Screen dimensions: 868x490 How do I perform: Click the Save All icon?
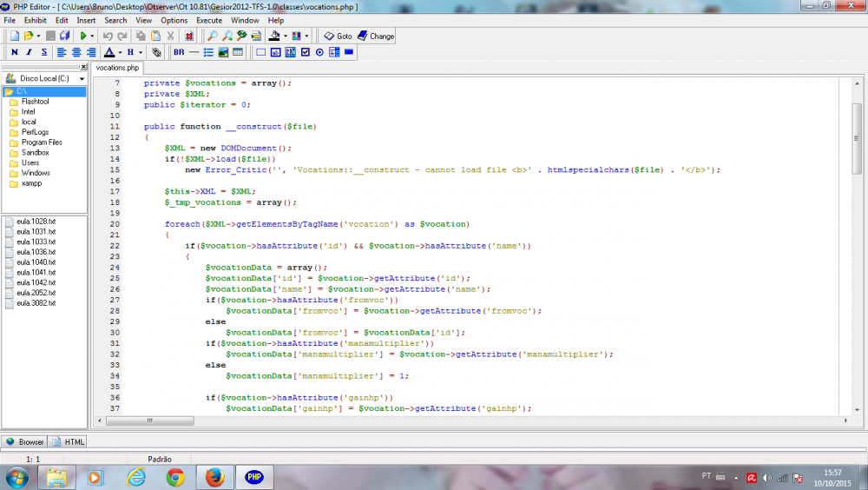pyautogui.click(x=65, y=36)
